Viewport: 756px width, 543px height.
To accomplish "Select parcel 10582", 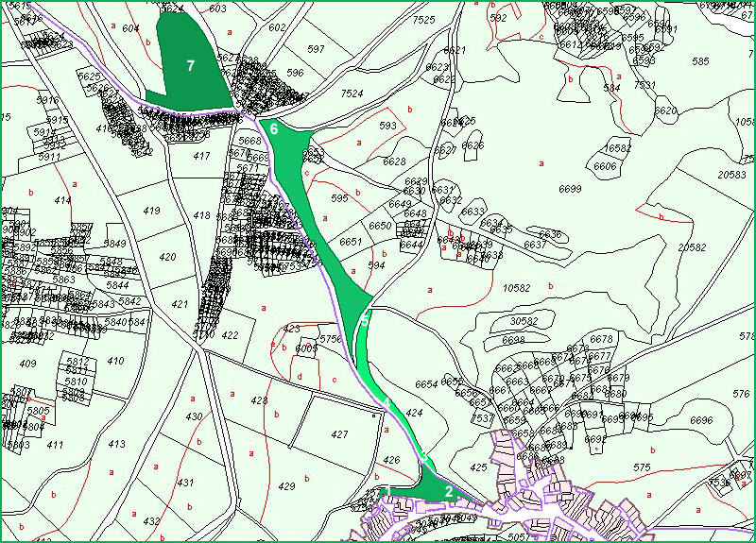I will coord(515,287).
